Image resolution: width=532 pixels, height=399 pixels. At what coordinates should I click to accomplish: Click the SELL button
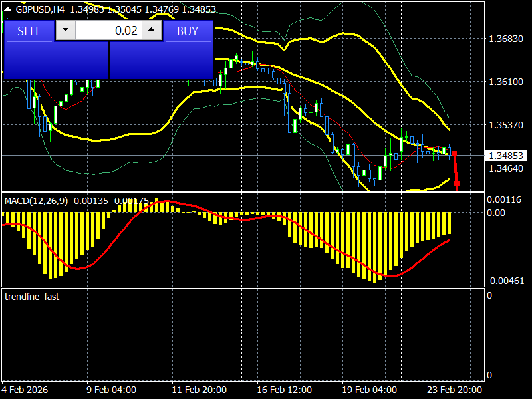pos(29,31)
